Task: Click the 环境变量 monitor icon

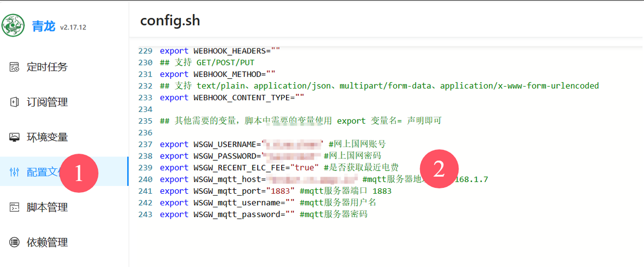Action: coord(15,137)
